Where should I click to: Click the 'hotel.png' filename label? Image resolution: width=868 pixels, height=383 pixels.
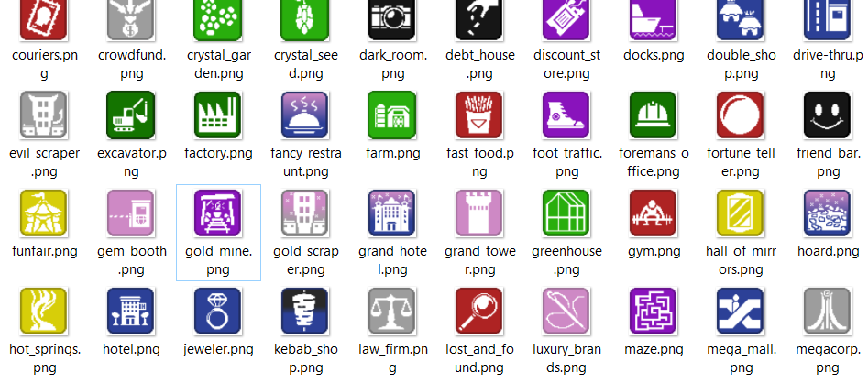pyautogui.click(x=131, y=350)
